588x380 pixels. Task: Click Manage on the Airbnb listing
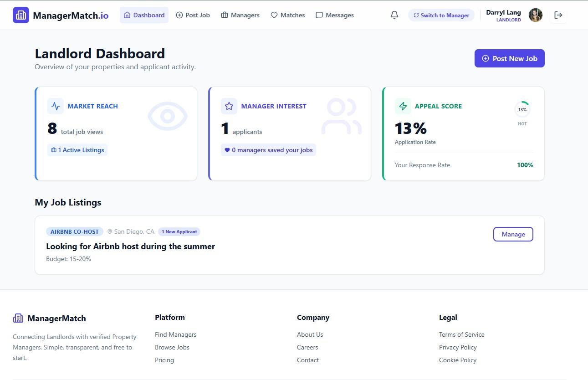click(513, 234)
